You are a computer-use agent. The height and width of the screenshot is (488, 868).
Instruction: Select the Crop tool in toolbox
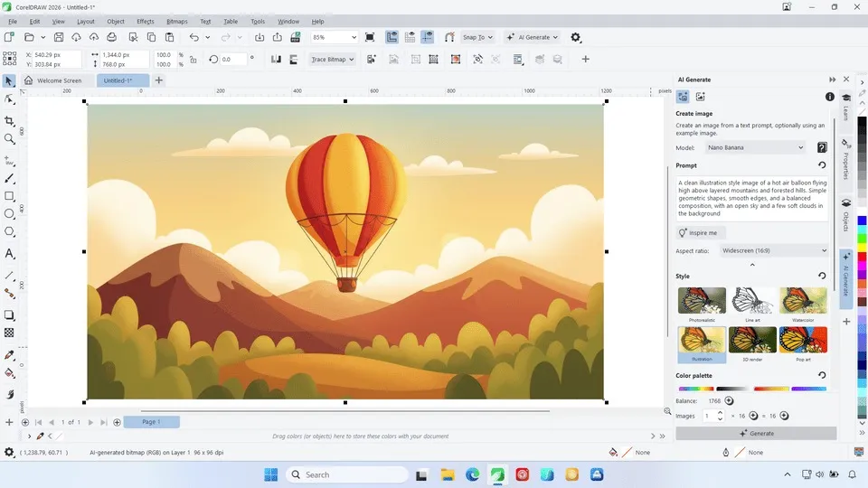click(x=10, y=120)
